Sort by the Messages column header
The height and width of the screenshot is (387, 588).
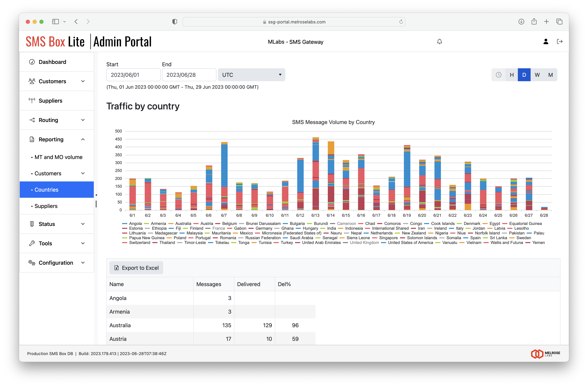coord(214,284)
